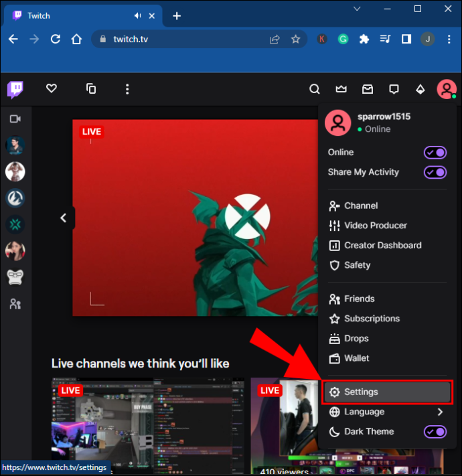Click the Get Bits diamond icon
Screen dimensions: 462x476
pos(420,89)
